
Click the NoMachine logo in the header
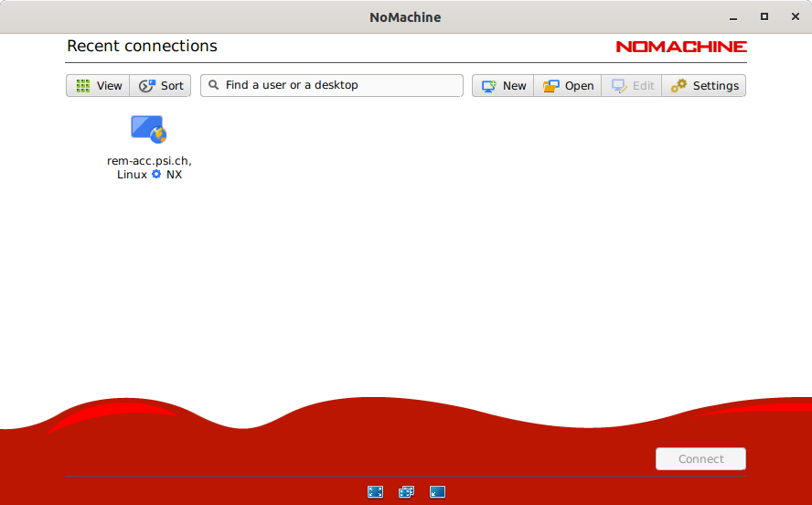pos(680,47)
